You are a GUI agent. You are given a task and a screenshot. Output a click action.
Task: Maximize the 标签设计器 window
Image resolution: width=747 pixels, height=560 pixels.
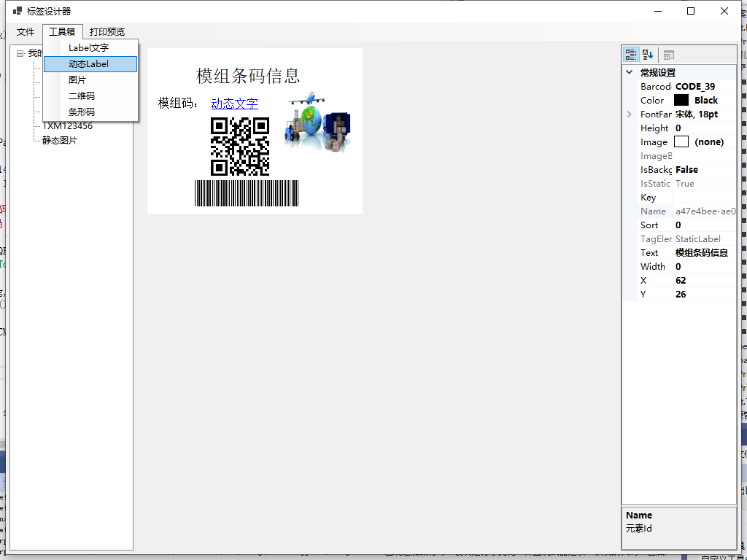coord(691,11)
